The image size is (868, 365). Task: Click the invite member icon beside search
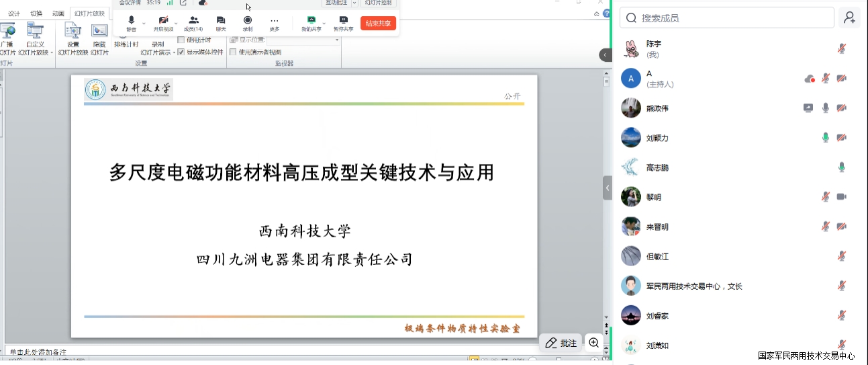[850, 17]
